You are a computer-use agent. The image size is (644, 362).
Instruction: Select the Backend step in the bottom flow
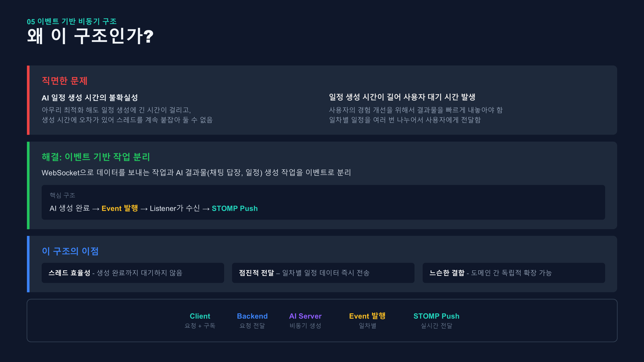coord(252,316)
